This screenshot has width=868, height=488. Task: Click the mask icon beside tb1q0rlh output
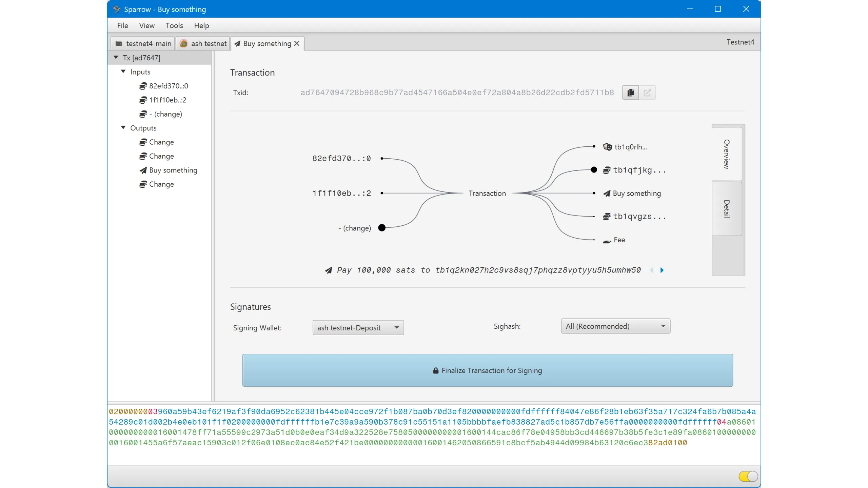point(607,147)
